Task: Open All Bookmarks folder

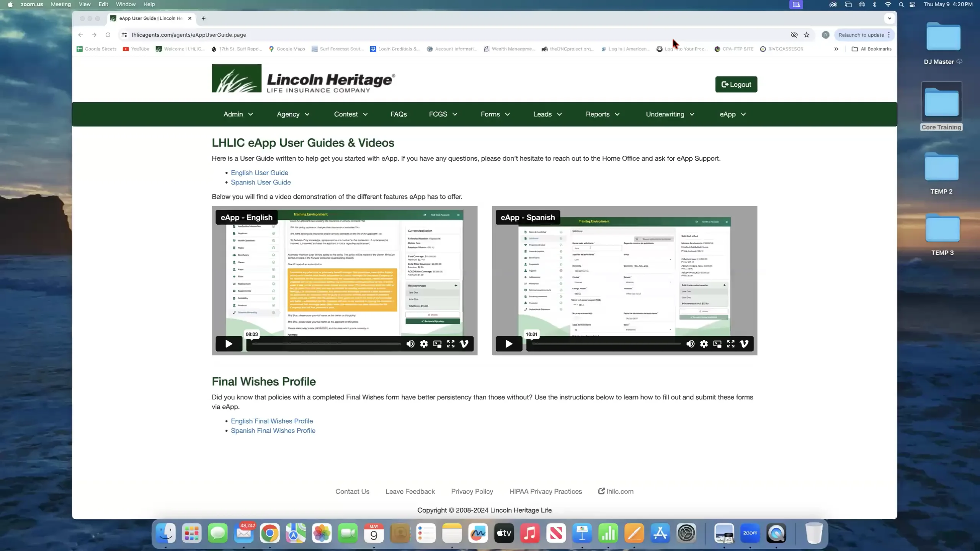Action: coord(872,49)
